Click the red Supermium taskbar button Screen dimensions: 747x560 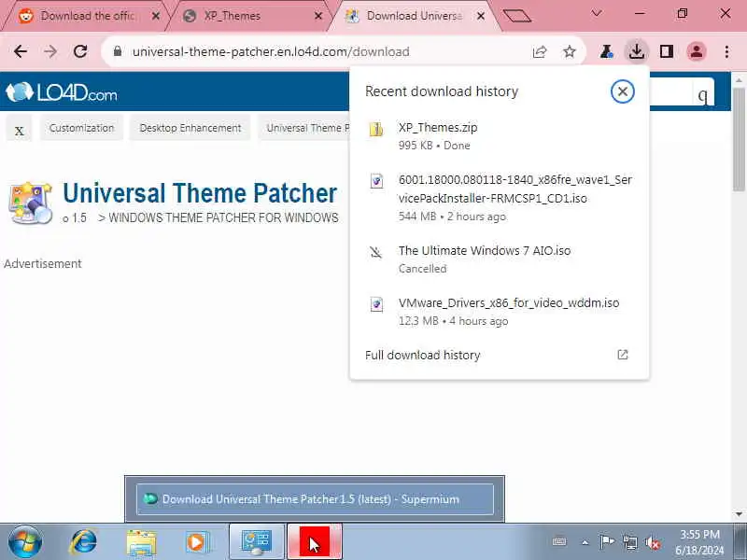click(x=315, y=542)
